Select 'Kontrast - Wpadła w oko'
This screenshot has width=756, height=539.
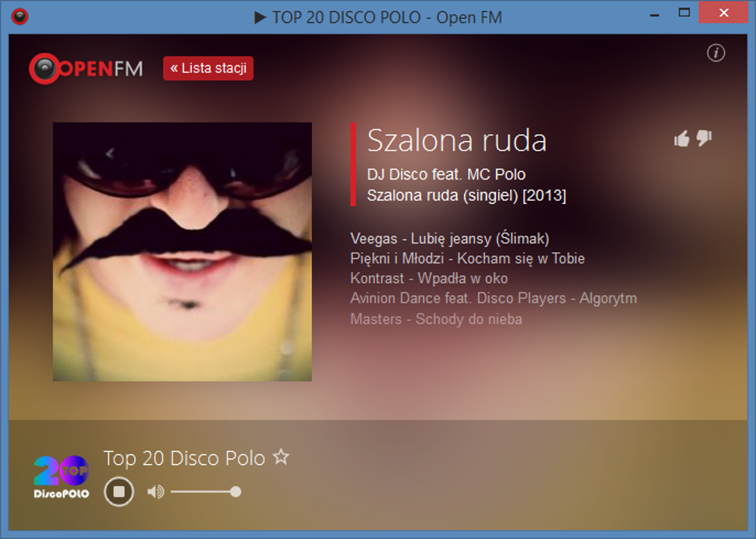(x=428, y=278)
